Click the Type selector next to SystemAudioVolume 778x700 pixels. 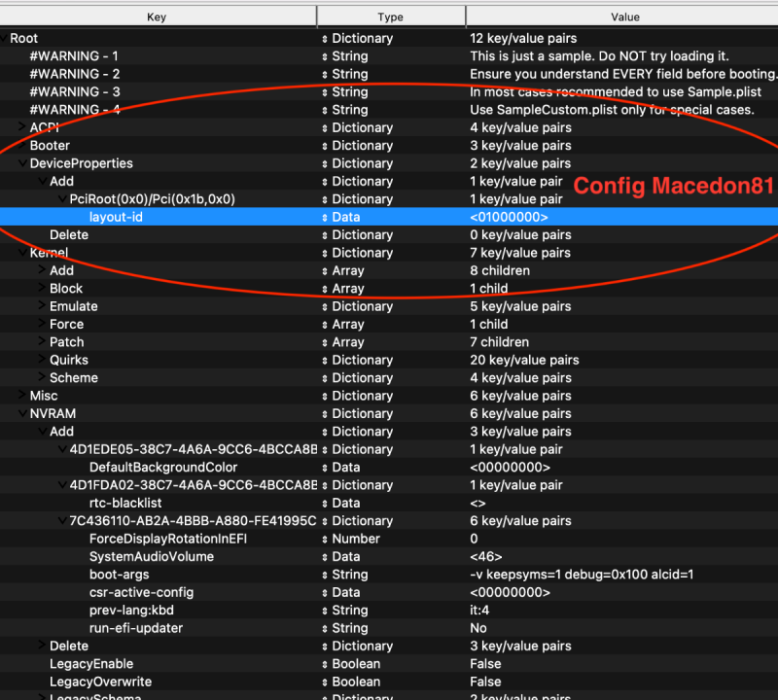(x=326, y=556)
